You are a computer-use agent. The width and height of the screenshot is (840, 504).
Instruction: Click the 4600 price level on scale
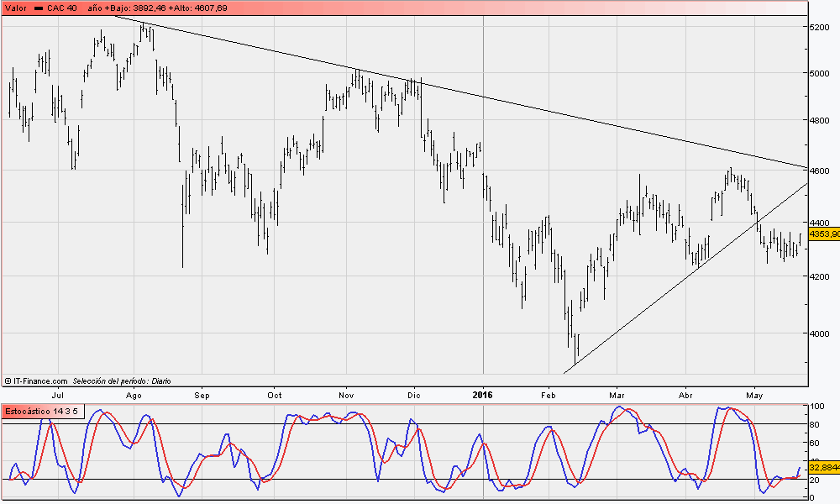click(x=821, y=171)
